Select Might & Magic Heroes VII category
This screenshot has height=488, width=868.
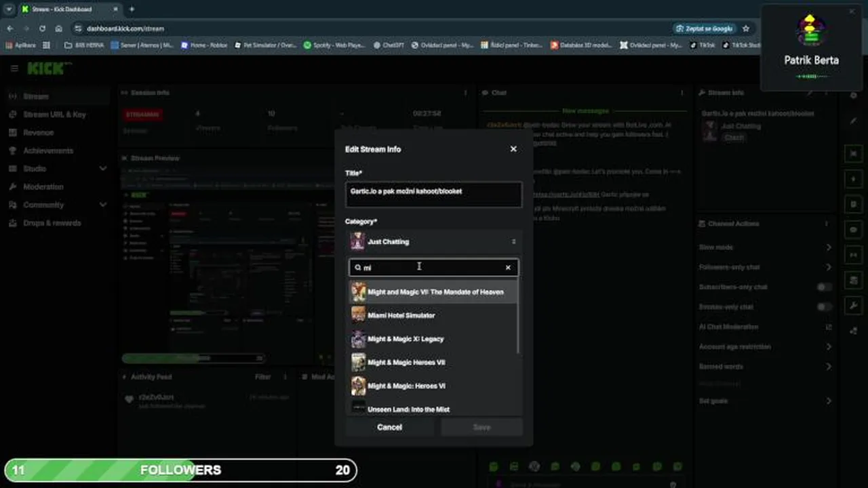433,363
